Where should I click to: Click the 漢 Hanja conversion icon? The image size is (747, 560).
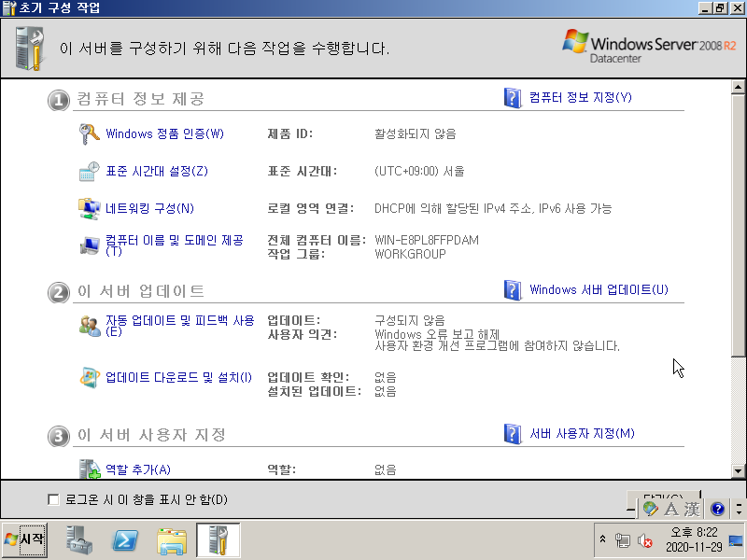(691, 509)
